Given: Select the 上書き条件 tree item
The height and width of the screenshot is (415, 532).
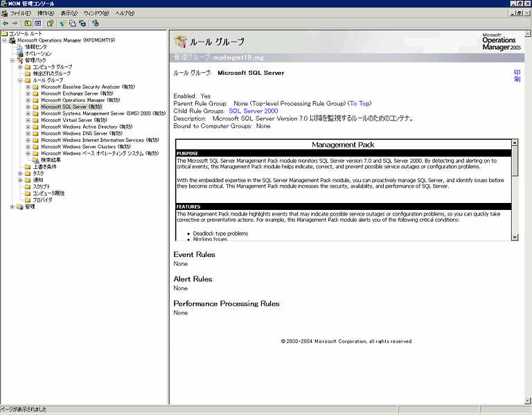Looking at the screenshot, I should [44, 166].
